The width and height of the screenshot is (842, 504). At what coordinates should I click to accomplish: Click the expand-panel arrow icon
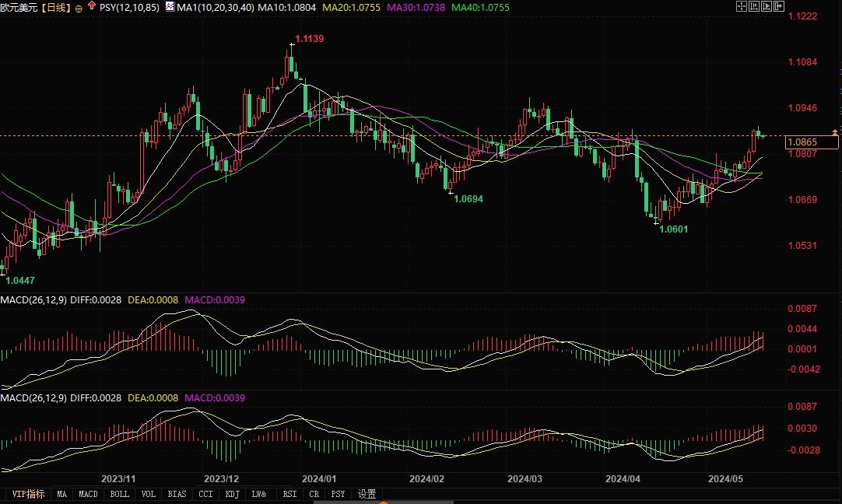(x=777, y=6)
